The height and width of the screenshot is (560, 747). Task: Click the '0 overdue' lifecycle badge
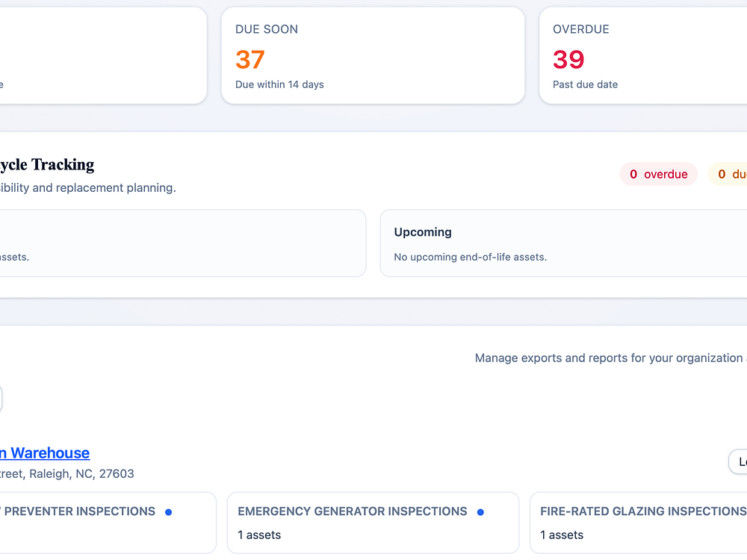(658, 174)
